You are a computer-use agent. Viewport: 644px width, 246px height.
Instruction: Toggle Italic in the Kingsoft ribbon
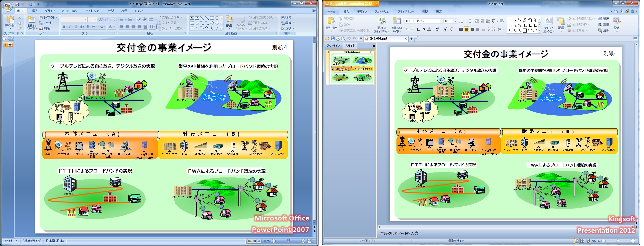pos(413,29)
